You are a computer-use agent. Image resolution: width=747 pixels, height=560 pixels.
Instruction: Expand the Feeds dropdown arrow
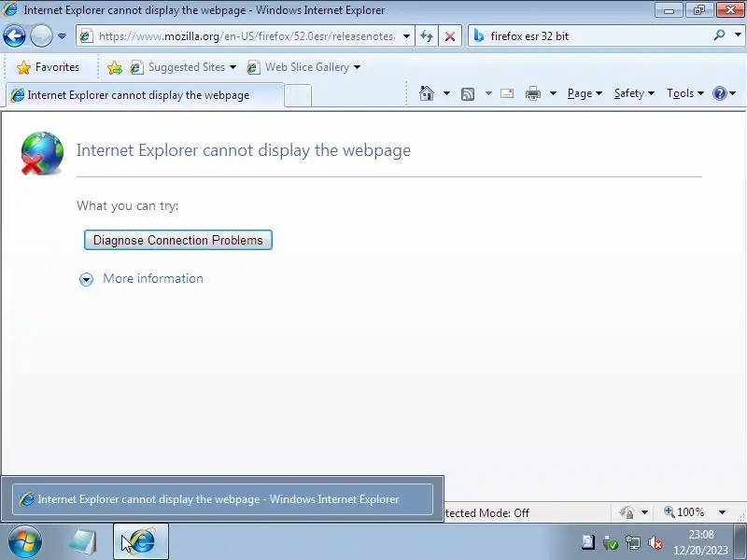pyautogui.click(x=488, y=93)
